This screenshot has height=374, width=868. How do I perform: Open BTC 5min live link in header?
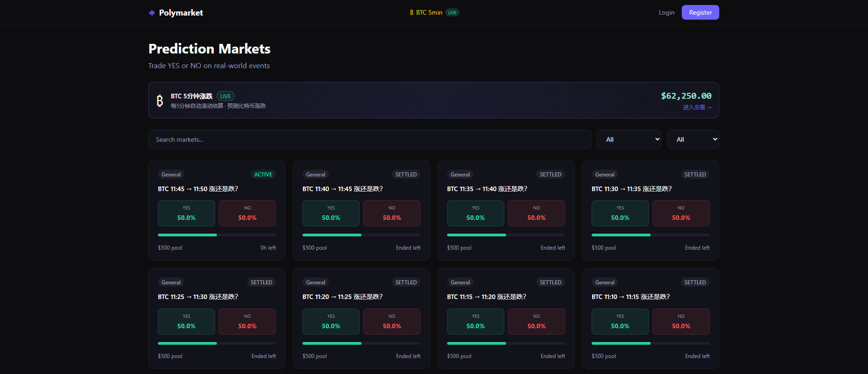(x=434, y=12)
